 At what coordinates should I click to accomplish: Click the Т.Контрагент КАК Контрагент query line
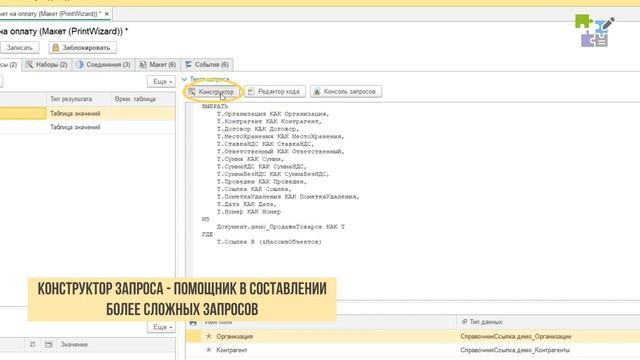coord(269,121)
